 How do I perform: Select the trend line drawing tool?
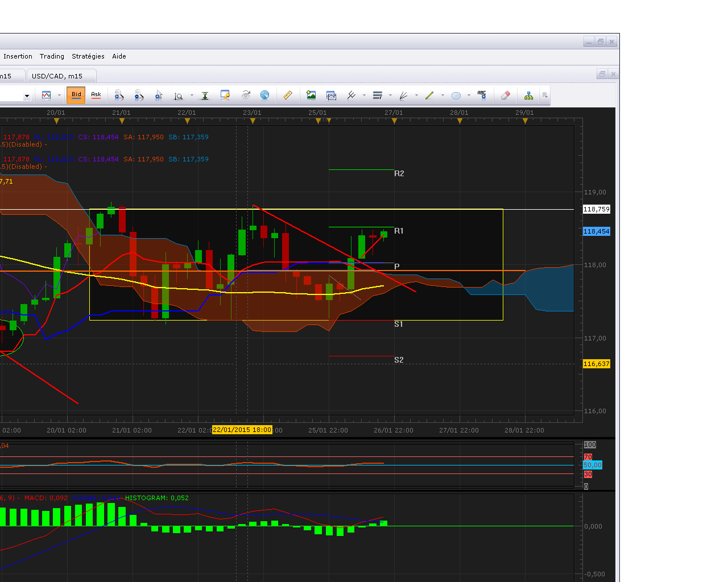click(x=429, y=95)
